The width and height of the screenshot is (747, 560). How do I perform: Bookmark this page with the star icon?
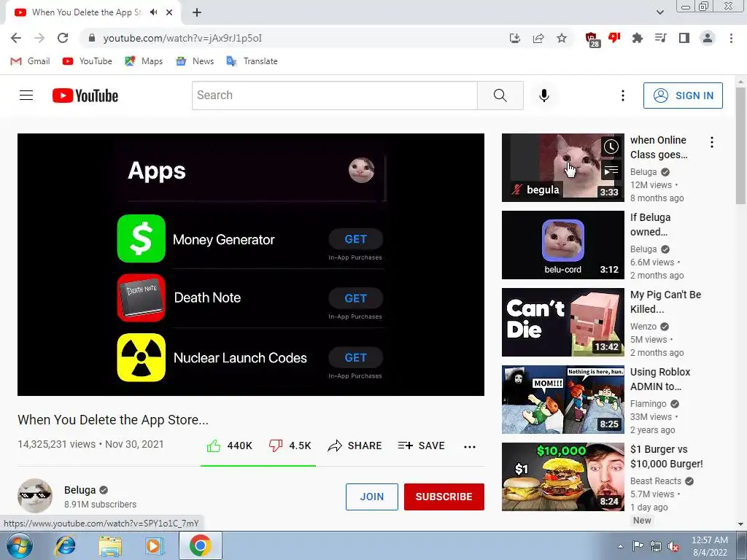562,38
